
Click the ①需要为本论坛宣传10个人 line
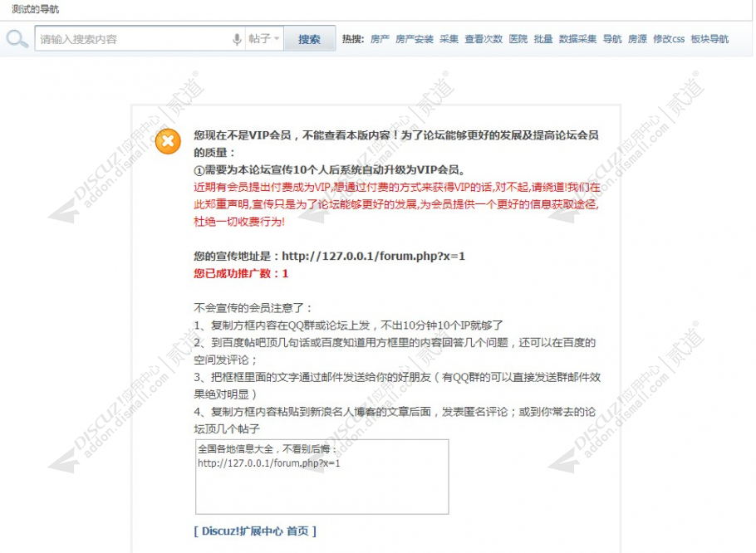tap(330, 169)
